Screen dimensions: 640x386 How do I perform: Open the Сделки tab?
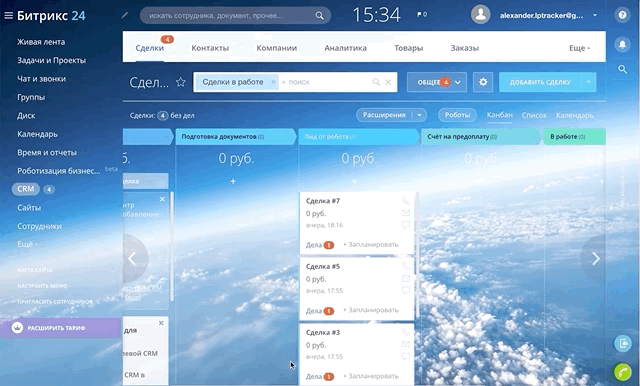(x=149, y=48)
